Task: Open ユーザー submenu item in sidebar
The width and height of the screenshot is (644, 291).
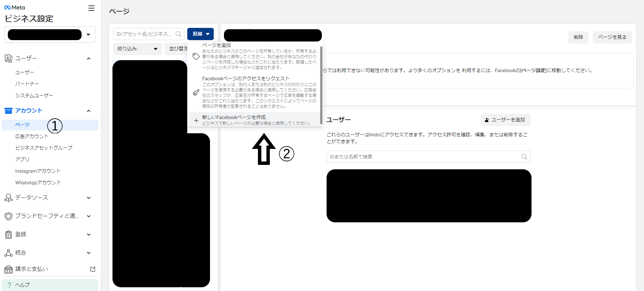Action: coord(24,72)
